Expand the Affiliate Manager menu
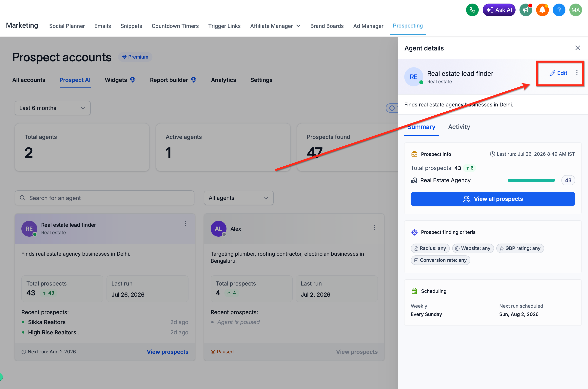 pos(276,26)
